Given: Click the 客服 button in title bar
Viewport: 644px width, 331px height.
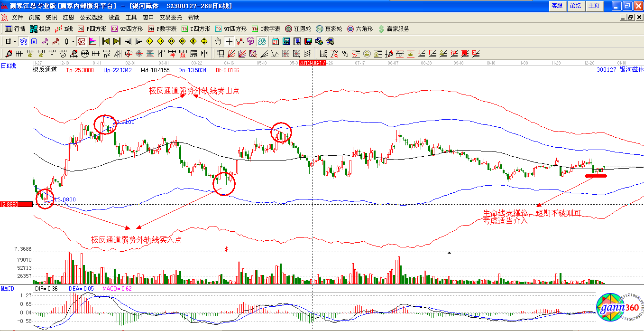Looking at the screenshot, I should coord(556,6).
